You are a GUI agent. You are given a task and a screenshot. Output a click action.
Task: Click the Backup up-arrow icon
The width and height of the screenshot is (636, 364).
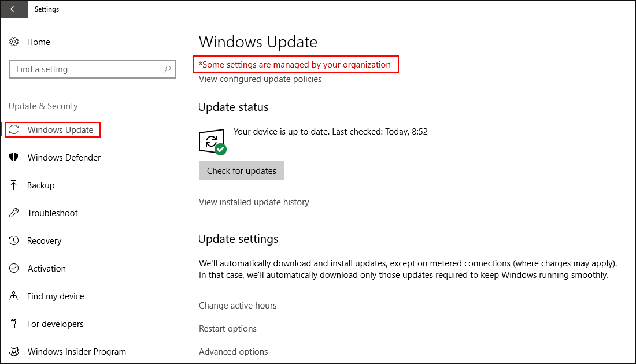tap(14, 185)
